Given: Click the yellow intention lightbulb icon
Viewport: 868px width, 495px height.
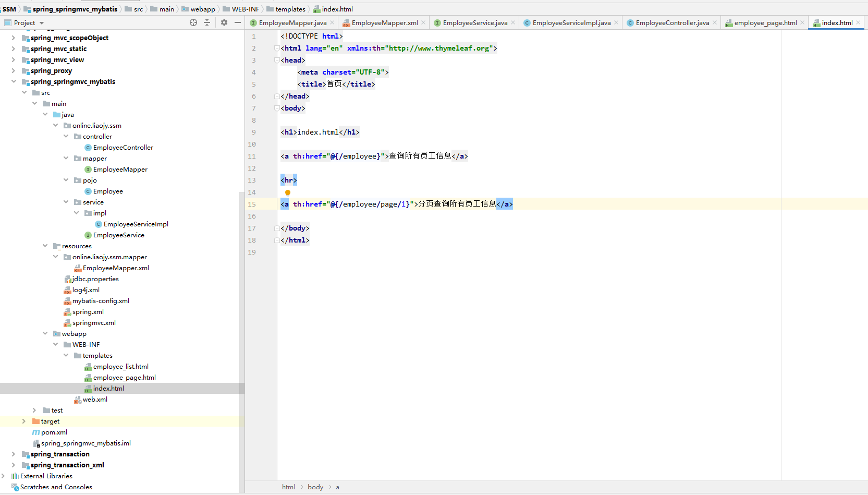Looking at the screenshot, I should coord(287,193).
